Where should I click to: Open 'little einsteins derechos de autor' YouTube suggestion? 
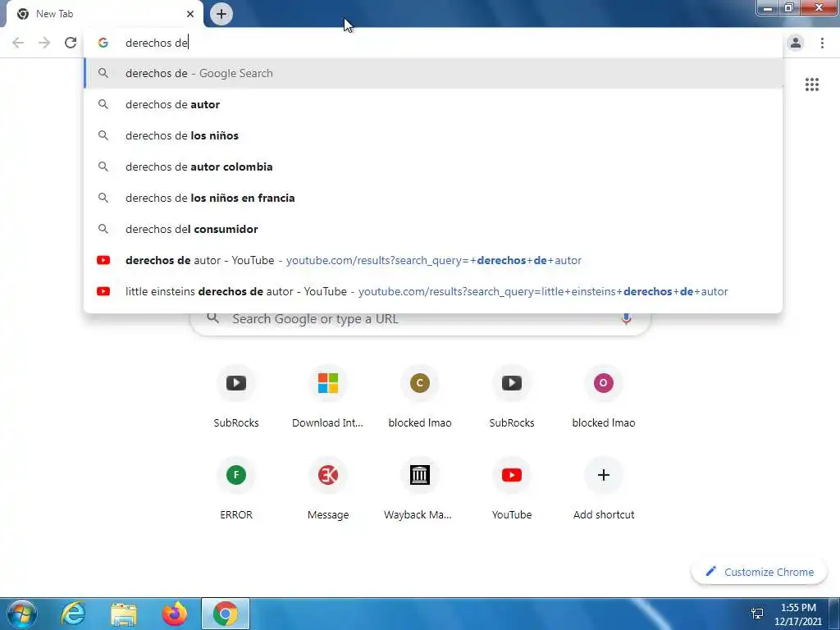pos(433,291)
